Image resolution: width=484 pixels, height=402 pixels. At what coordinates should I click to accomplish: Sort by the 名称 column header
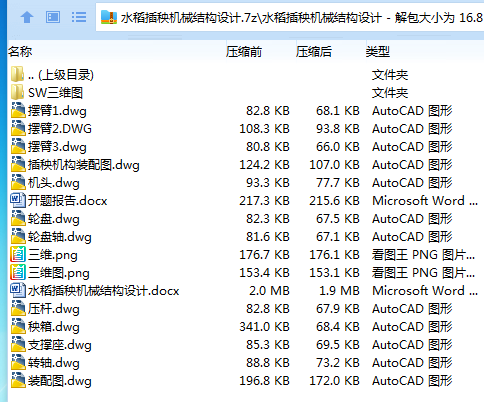(20, 52)
